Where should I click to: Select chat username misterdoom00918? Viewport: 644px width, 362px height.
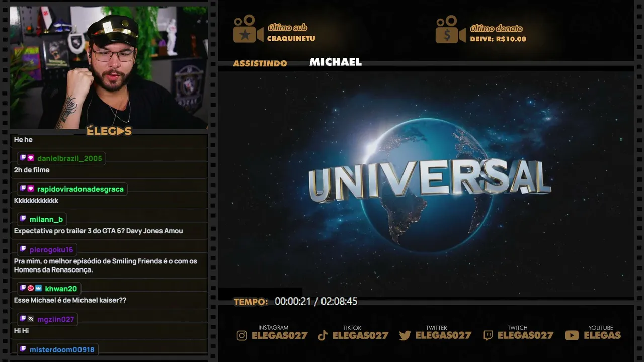click(62, 349)
